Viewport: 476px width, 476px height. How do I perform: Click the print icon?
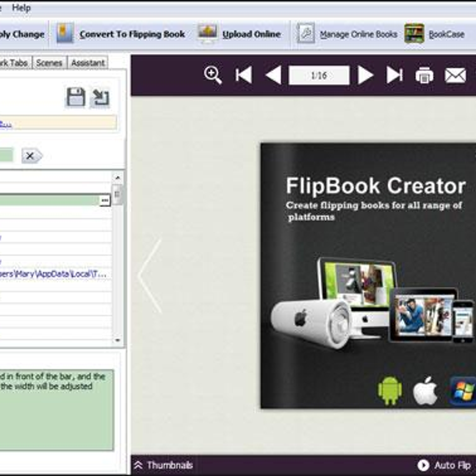click(x=424, y=75)
